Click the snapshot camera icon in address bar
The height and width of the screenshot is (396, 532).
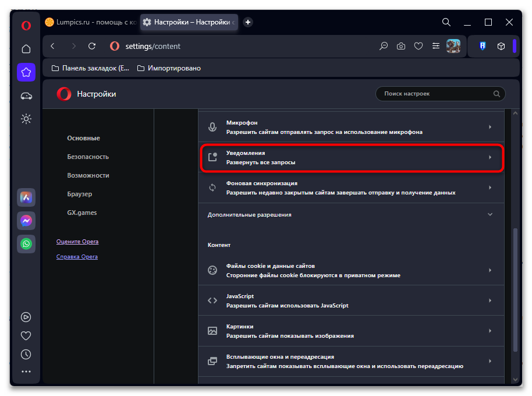click(x=401, y=46)
